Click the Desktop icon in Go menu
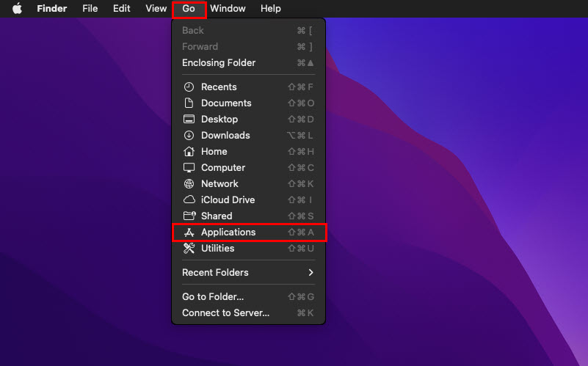This screenshot has width=588, height=366. click(x=189, y=119)
